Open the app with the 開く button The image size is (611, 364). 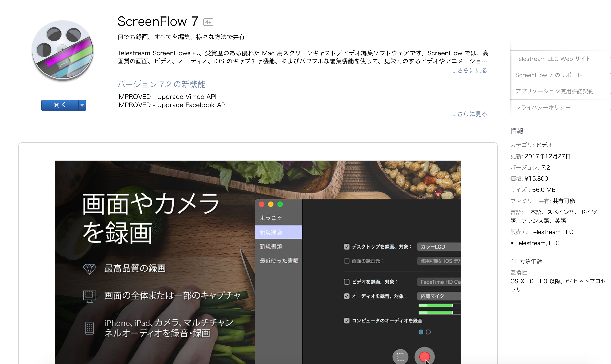click(60, 105)
